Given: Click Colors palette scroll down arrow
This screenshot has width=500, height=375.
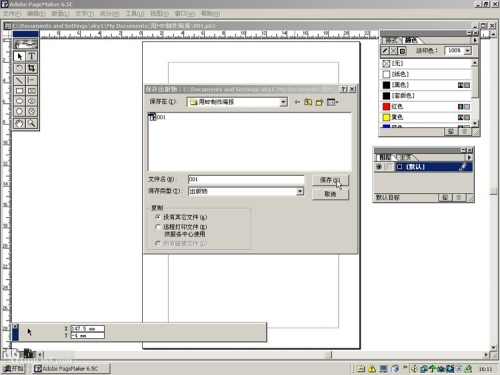Looking at the screenshot, I should [475, 123].
